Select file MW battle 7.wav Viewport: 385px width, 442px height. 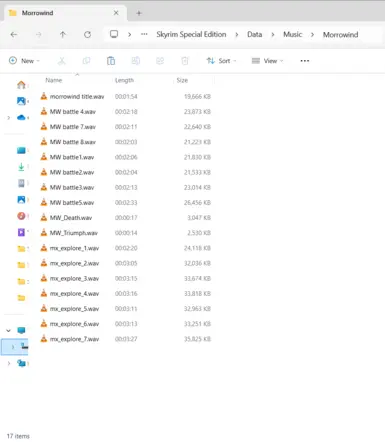[x=73, y=127]
